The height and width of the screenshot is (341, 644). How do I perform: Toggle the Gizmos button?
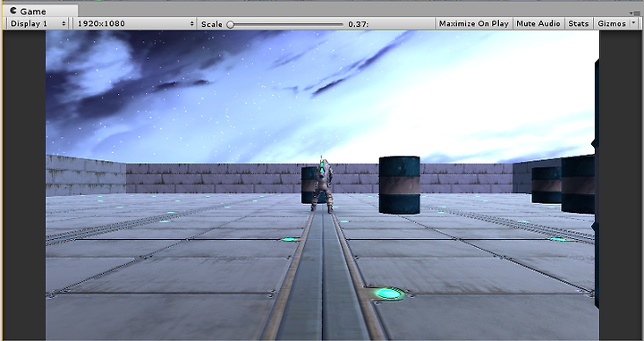(x=612, y=24)
